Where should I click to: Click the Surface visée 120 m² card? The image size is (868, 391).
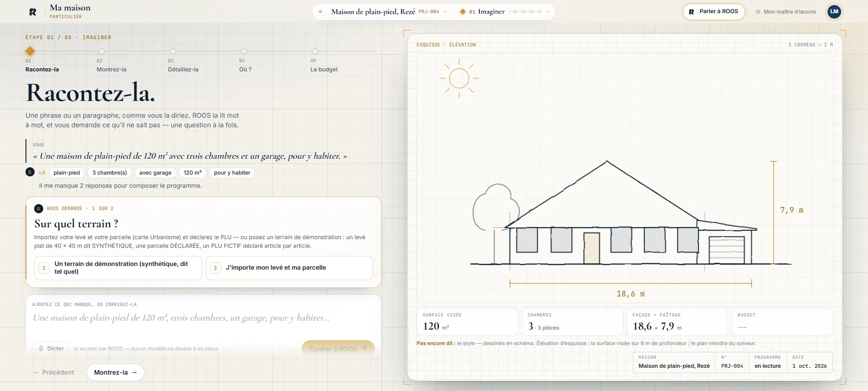point(467,322)
